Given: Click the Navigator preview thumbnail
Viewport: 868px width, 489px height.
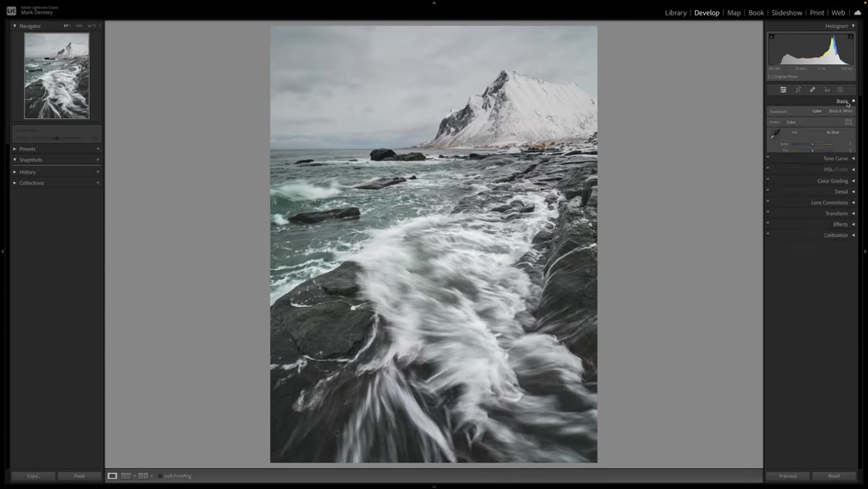Looking at the screenshot, I should tap(56, 75).
